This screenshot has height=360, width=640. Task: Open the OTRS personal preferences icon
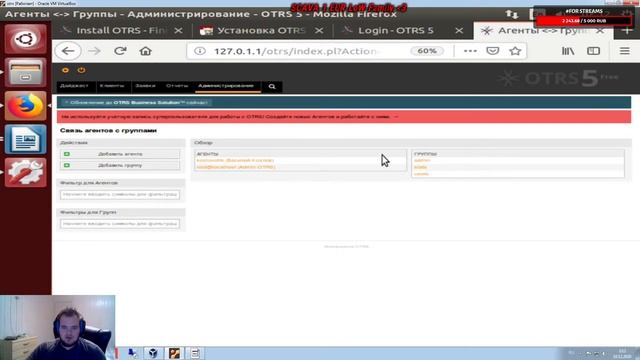(65, 70)
